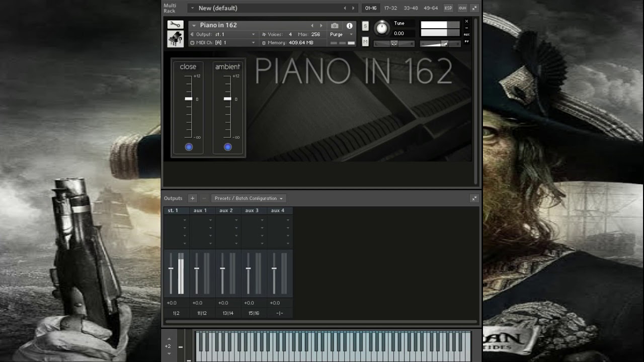
Task: Click the aux 3 output level fader
Action: pos(248,269)
